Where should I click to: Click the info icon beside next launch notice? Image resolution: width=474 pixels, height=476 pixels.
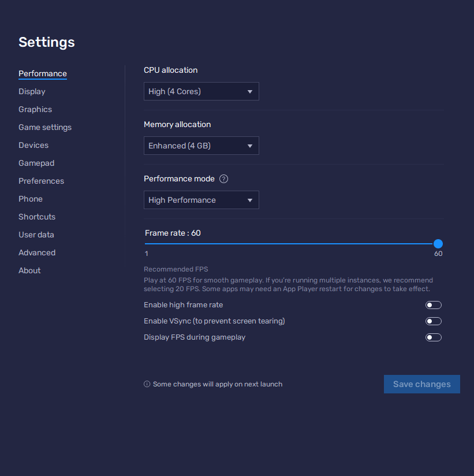pyautogui.click(x=147, y=384)
